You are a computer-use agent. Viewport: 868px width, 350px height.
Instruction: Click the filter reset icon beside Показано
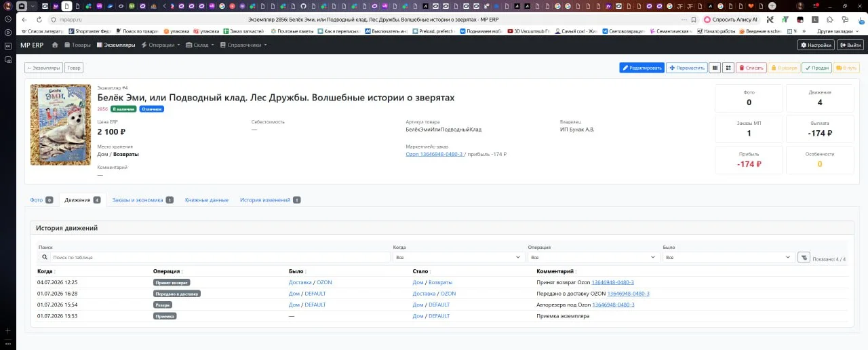(x=804, y=257)
